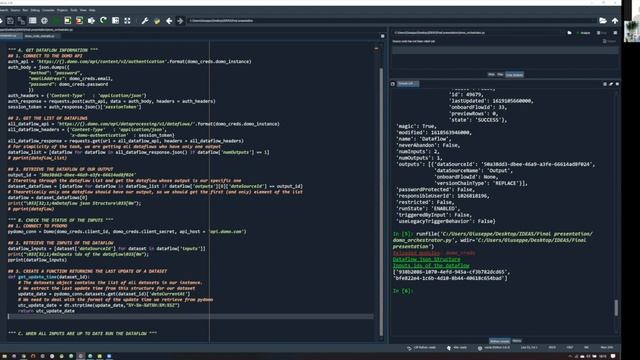Click the fullscreen mode icon
The width and height of the screenshot is (640, 360).
127,20
